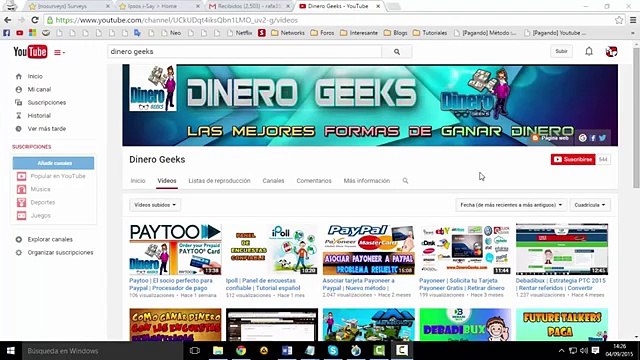This screenshot has height=360, width=640.
Task: Open Foros bookmark folder
Action: [x=322, y=33]
